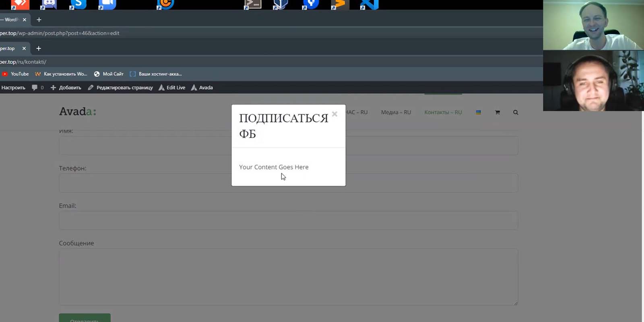
Task: Open new tab next to WordPress tab
Action: pyautogui.click(x=39, y=20)
